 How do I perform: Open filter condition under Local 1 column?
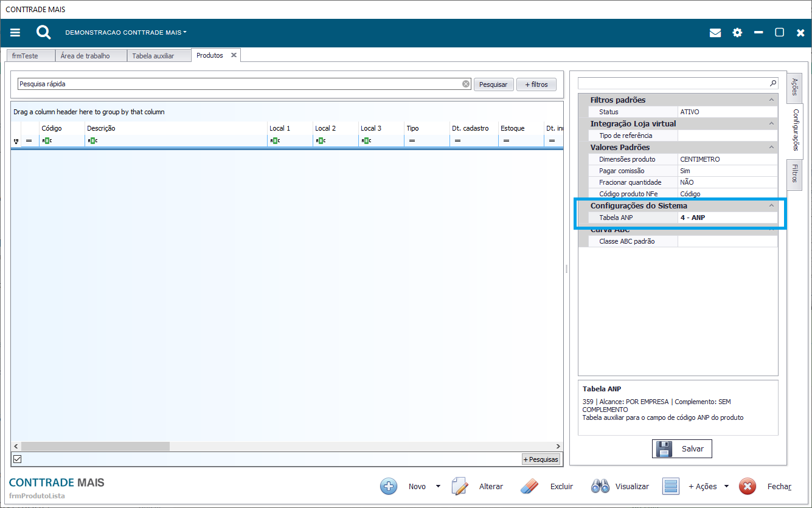275,141
